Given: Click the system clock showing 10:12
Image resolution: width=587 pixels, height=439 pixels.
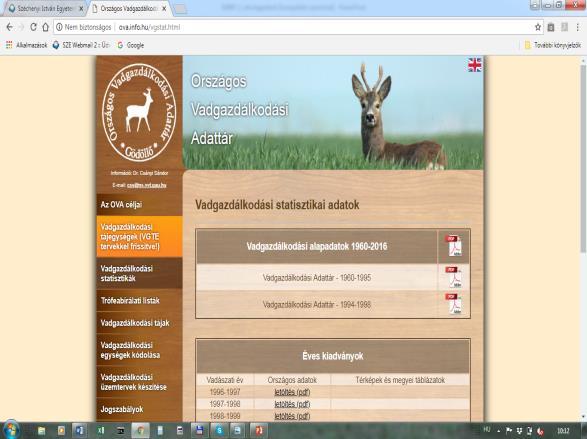Looking at the screenshot, I should (x=563, y=431).
